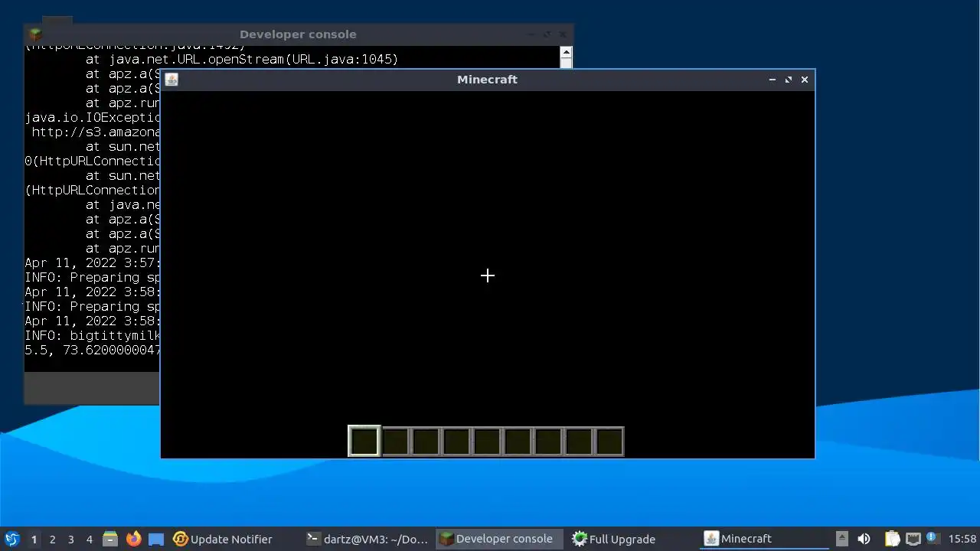Image resolution: width=980 pixels, height=551 pixels.
Task: Maximize the Minecraft window
Action: click(789, 80)
